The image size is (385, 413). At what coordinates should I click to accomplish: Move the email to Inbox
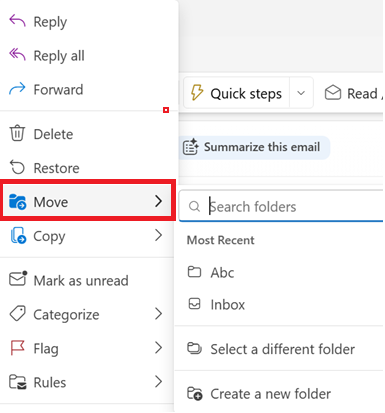tap(278, 304)
